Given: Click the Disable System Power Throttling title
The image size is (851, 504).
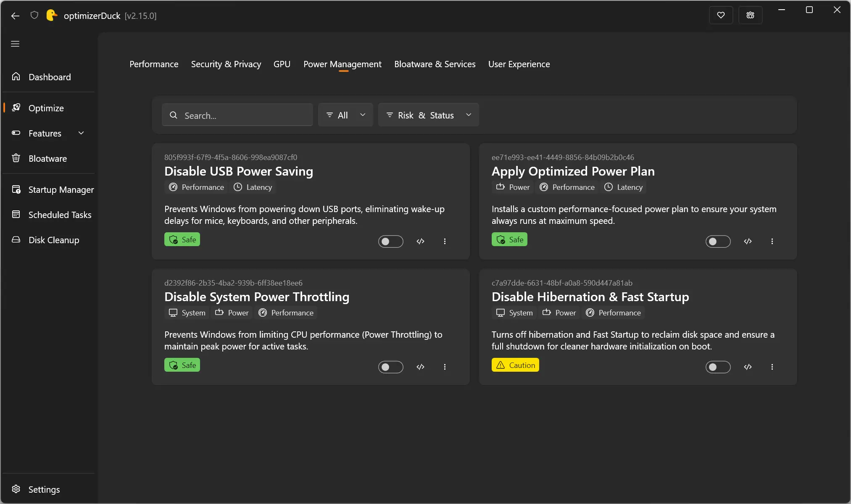Looking at the screenshot, I should [x=257, y=297].
